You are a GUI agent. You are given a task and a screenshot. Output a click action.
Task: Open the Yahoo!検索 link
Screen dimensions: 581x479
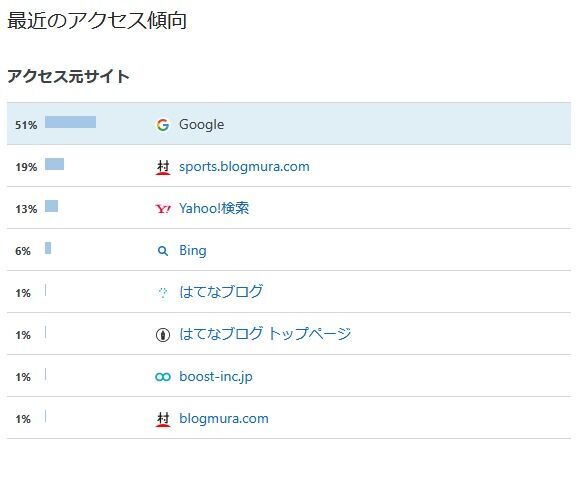214,209
